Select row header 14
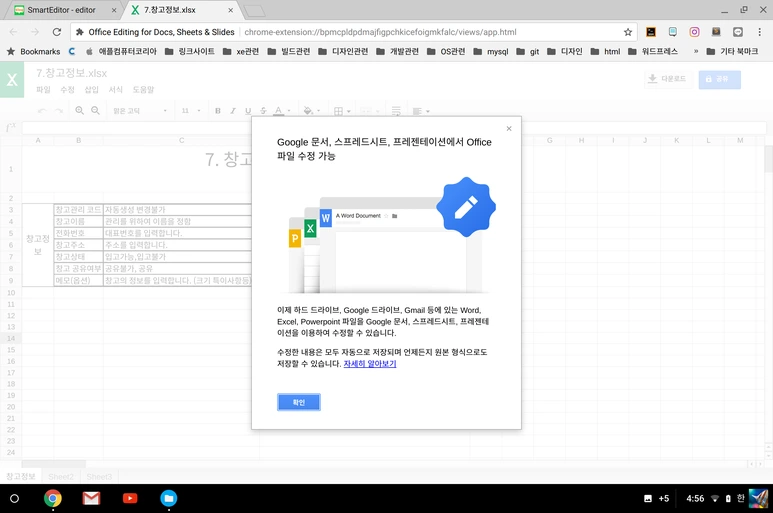 click(x=11, y=339)
